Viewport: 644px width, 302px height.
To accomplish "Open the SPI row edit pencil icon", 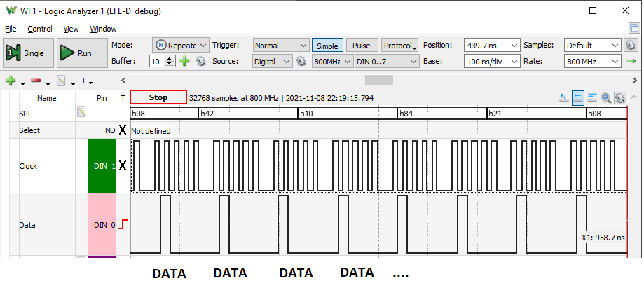I will [x=81, y=111].
